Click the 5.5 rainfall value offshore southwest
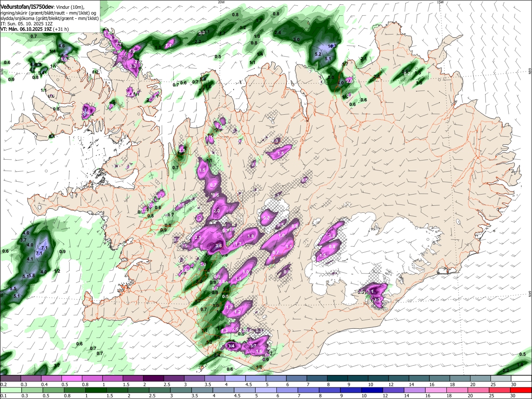 [13, 288]
